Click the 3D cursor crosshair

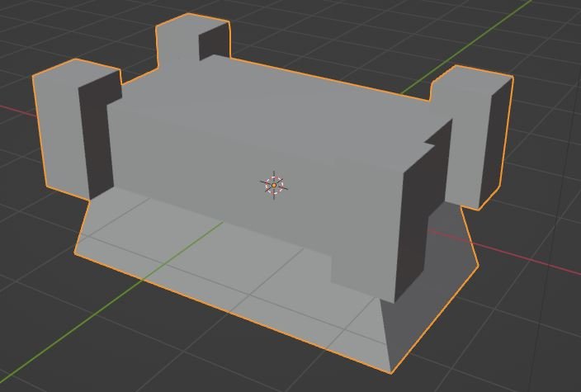pyautogui.click(x=274, y=185)
